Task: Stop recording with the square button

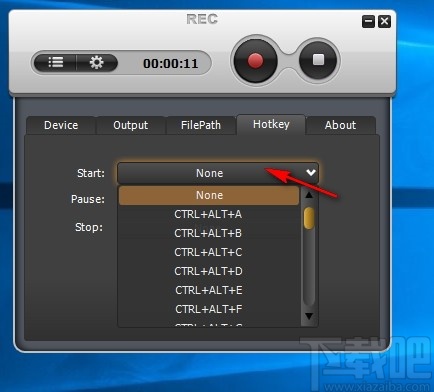Action: [x=318, y=60]
